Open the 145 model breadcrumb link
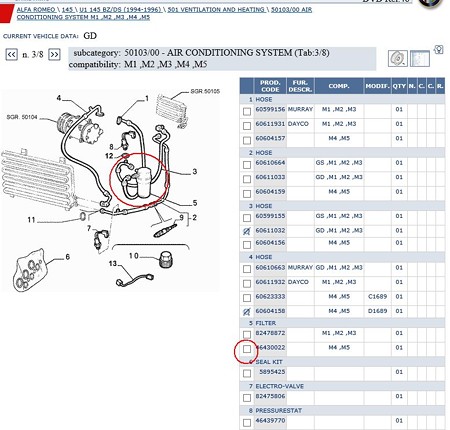 pos(67,10)
